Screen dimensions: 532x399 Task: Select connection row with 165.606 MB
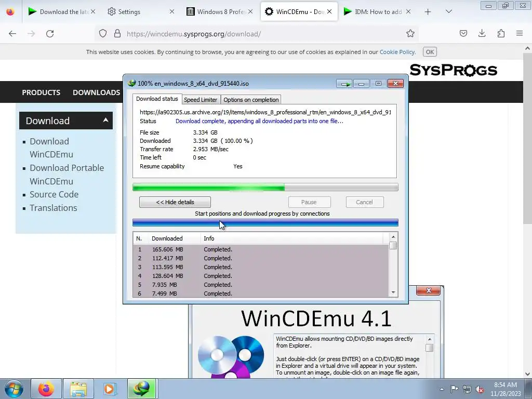(261, 249)
